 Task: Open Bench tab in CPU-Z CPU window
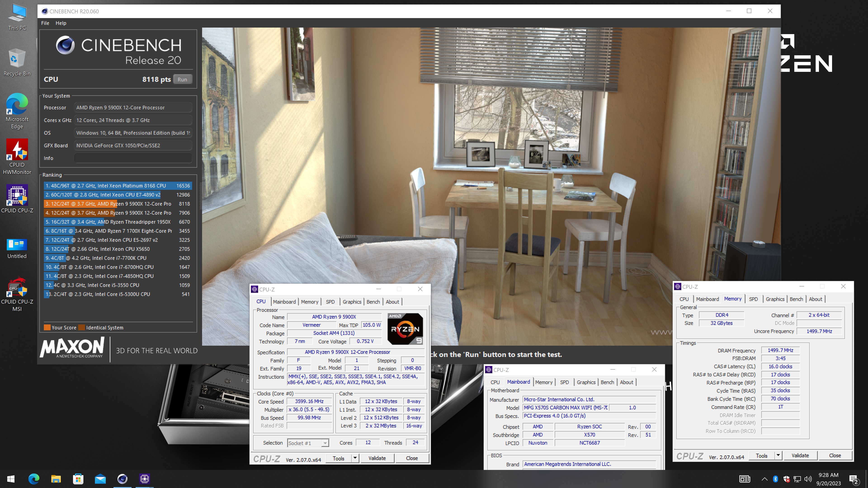click(373, 302)
